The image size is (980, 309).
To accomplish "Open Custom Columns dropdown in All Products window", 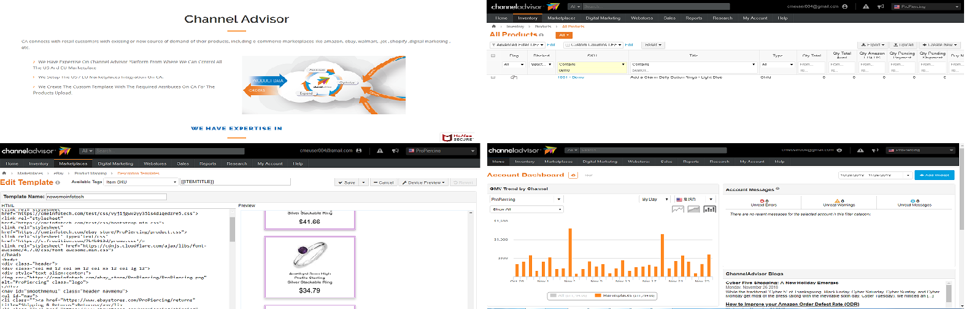I will pos(594,45).
